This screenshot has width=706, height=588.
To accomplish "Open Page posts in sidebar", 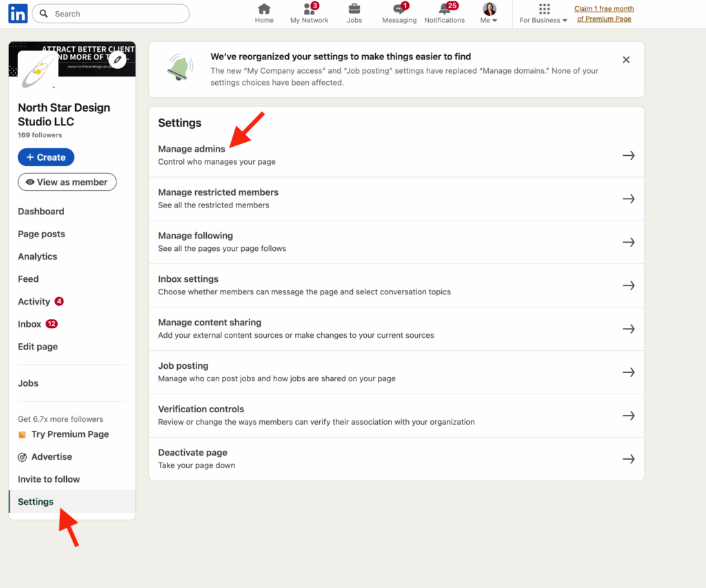I will pyautogui.click(x=41, y=234).
